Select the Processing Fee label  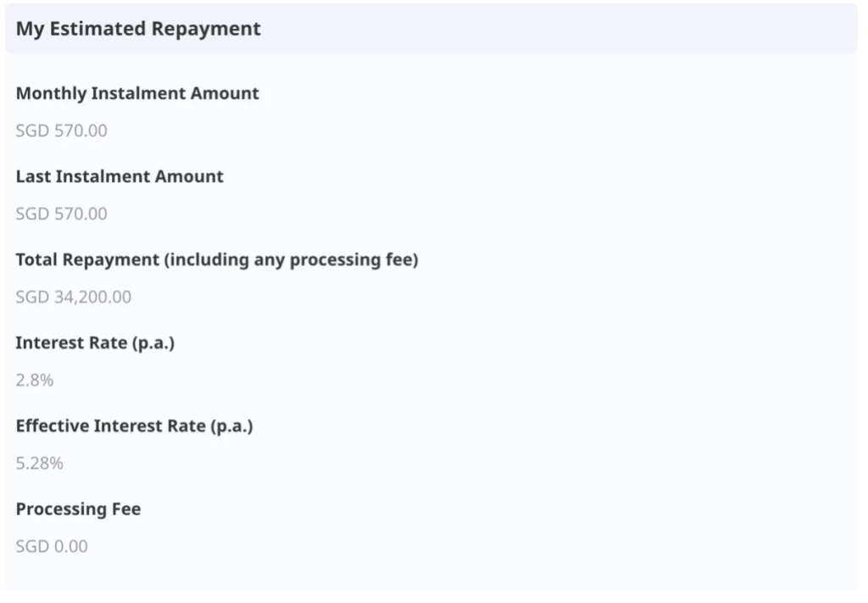(x=78, y=509)
